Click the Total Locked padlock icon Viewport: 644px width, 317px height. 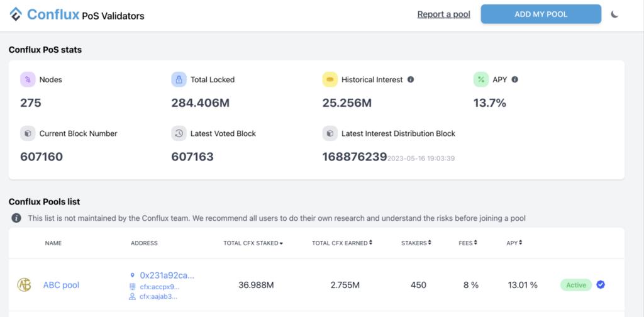pyautogui.click(x=179, y=79)
